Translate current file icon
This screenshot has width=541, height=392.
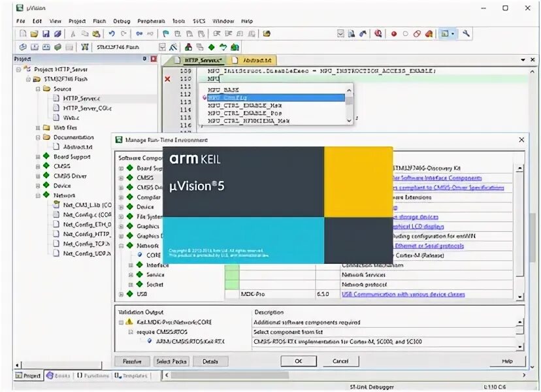pyautogui.click(x=23, y=47)
